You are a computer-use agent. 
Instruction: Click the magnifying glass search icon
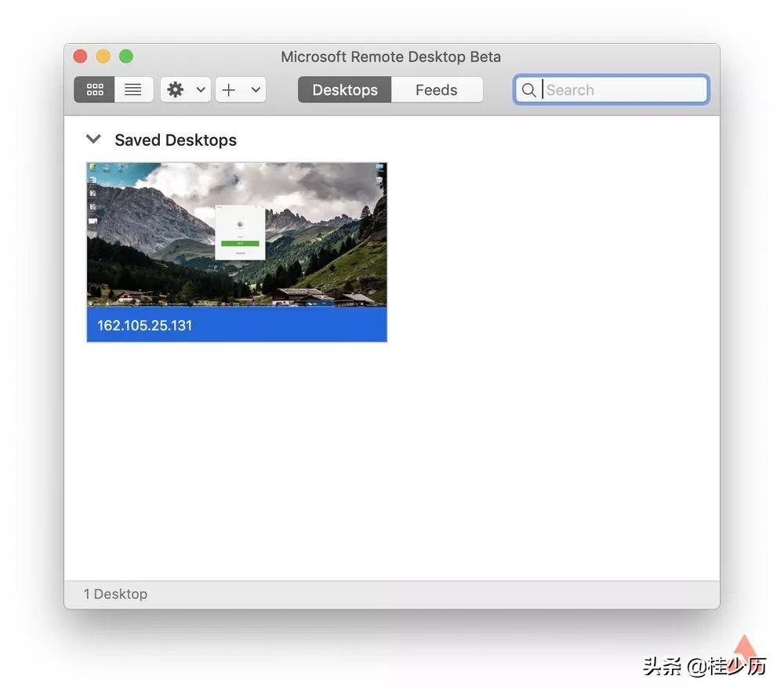pyautogui.click(x=528, y=89)
